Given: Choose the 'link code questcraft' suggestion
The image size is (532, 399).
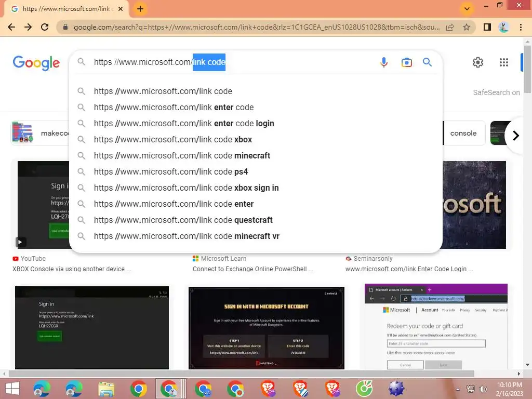Looking at the screenshot, I should 256,220.
